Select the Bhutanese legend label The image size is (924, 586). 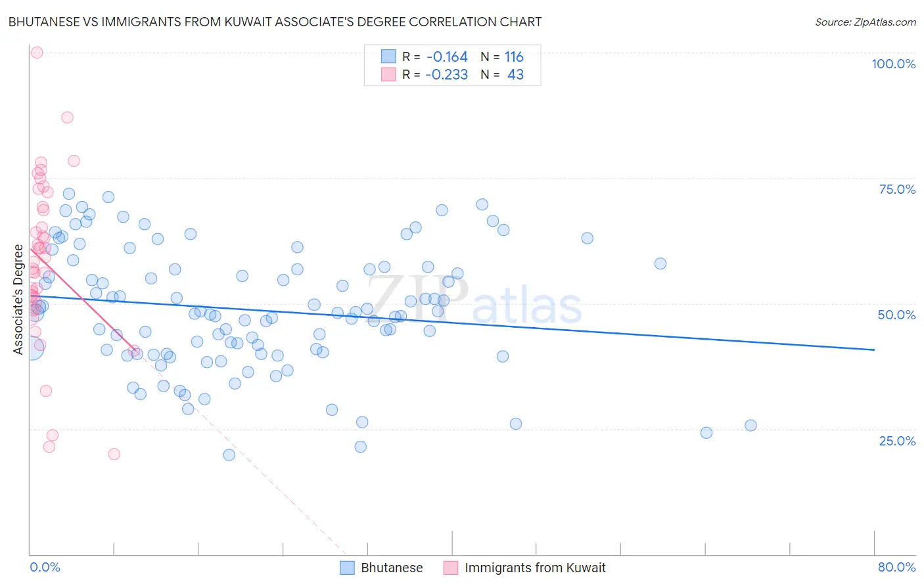click(x=392, y=568)
